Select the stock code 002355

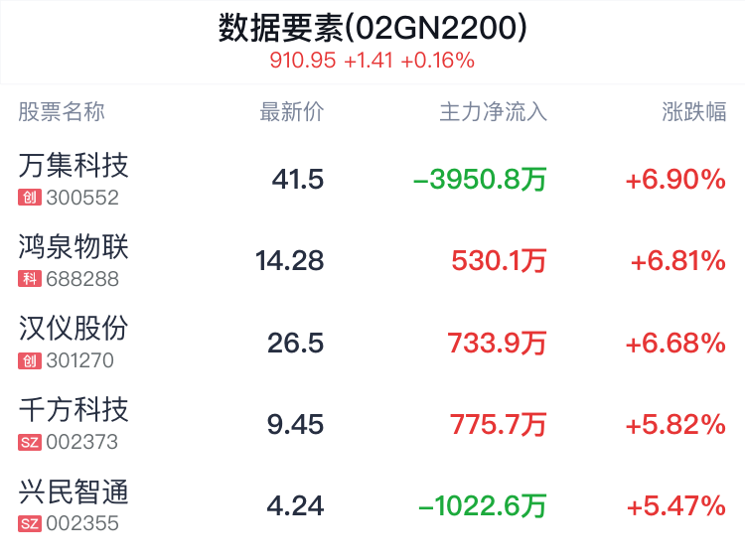click(82, 524)
